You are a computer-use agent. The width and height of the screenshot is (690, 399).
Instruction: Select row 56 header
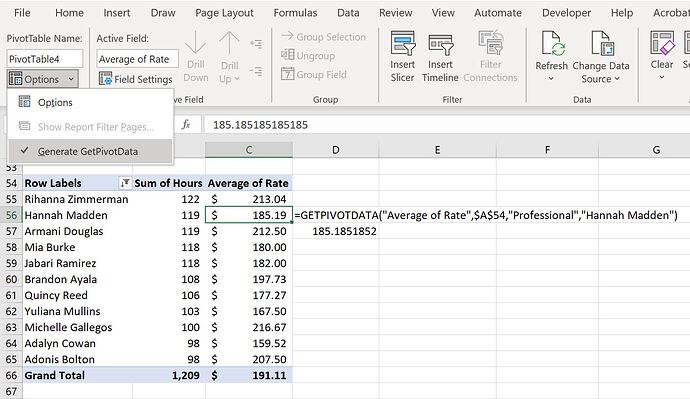(x=11, y=215)
